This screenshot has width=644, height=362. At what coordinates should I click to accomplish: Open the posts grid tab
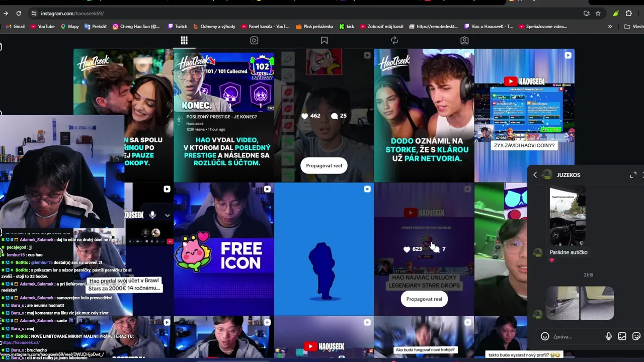[184, 40]
